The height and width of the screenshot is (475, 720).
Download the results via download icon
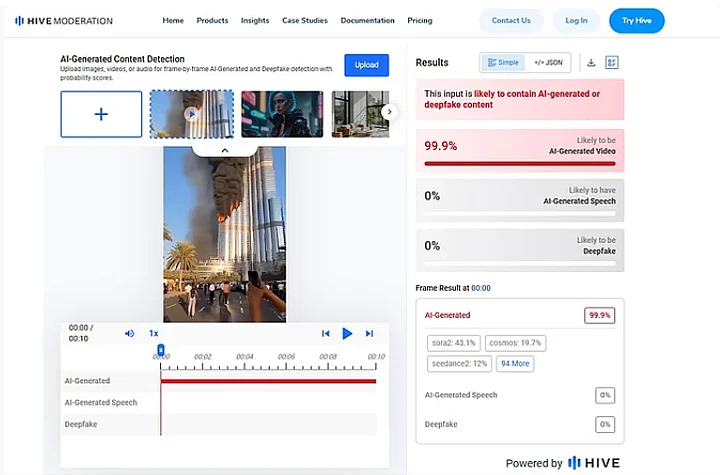[x=591, y=62]
